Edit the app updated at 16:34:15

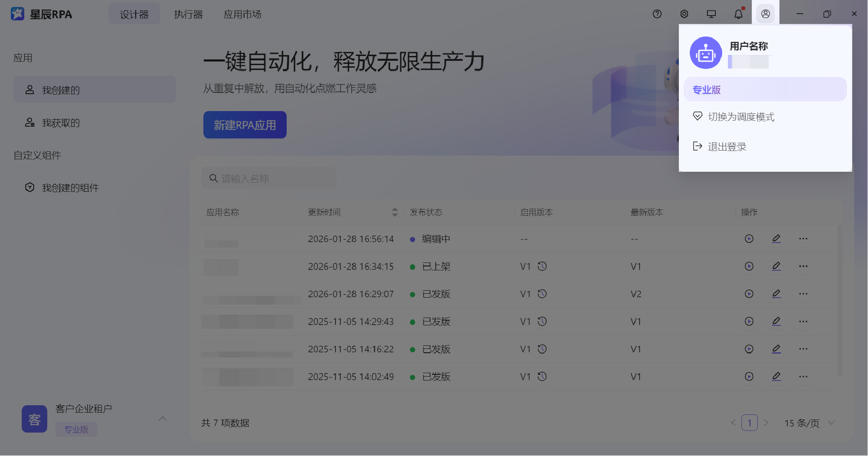click(776, 266)
